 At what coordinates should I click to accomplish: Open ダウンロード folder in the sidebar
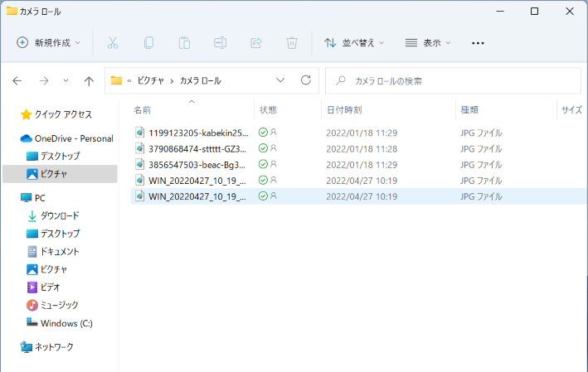[x=53, y=215]
